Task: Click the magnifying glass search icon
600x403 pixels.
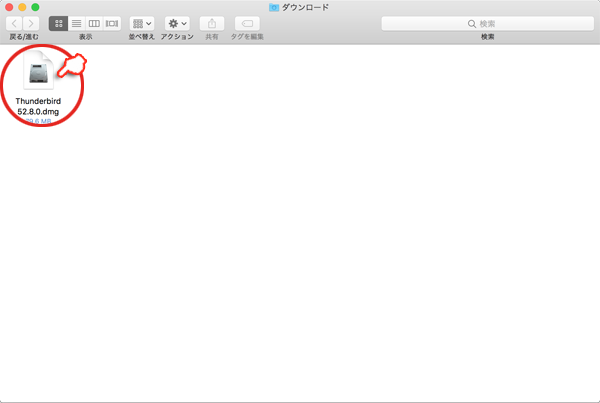Action: pos(473,23)
